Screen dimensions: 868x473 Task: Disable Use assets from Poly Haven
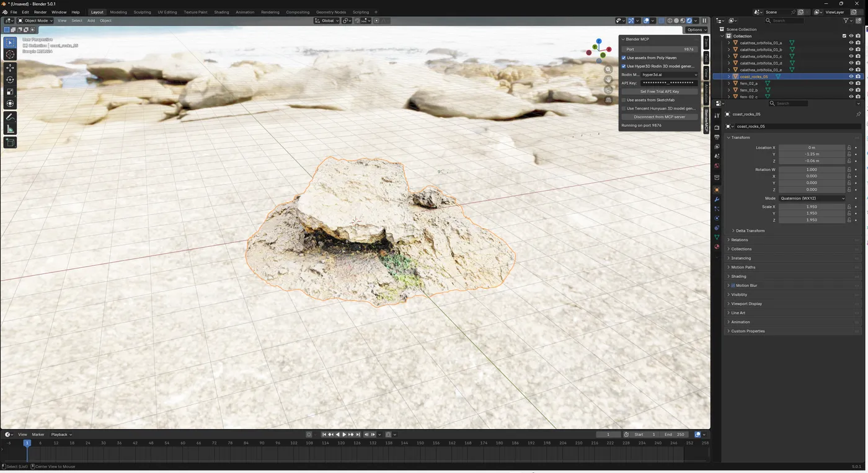(624, 58)
